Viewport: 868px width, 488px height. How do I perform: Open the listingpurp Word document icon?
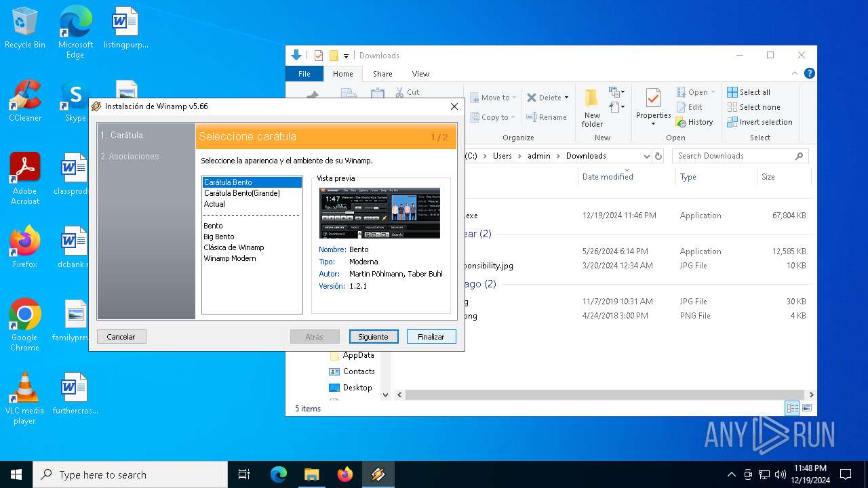pos(125,28)
